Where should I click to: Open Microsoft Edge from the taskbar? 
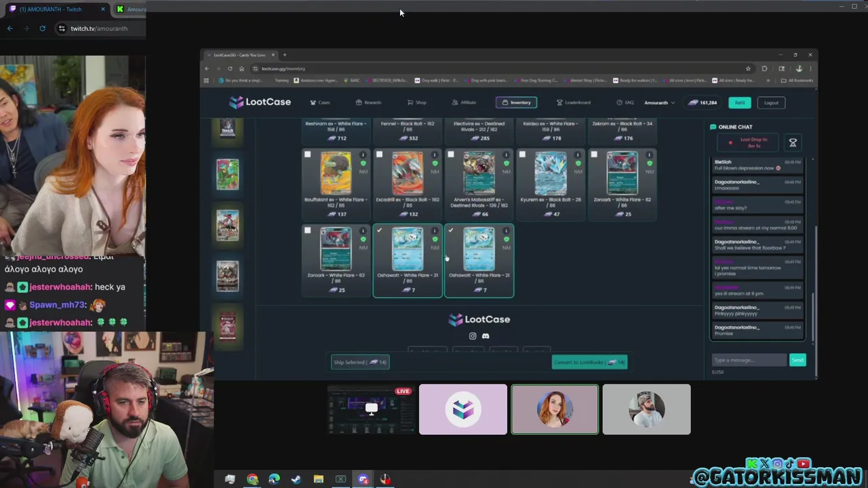(274, 479)
